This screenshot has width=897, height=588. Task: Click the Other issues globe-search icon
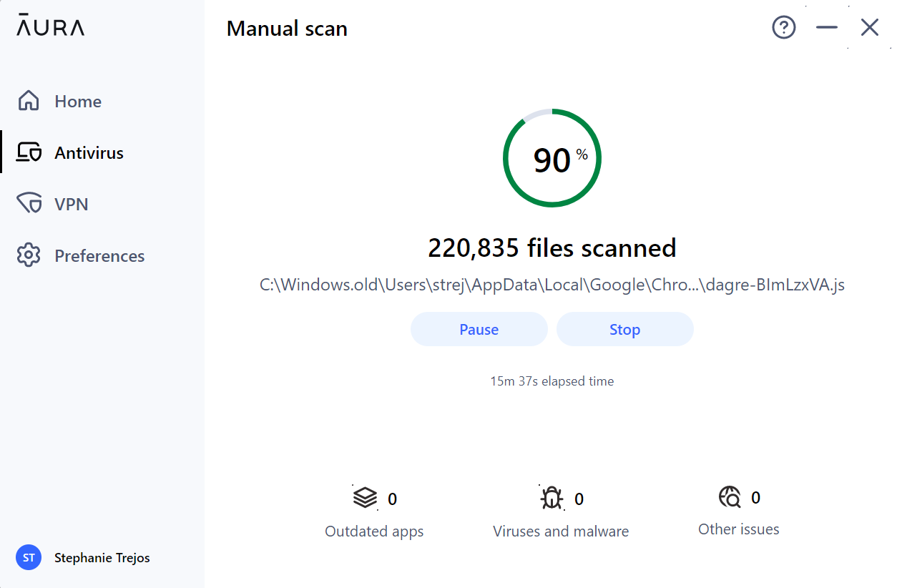[x=730, y=496]
